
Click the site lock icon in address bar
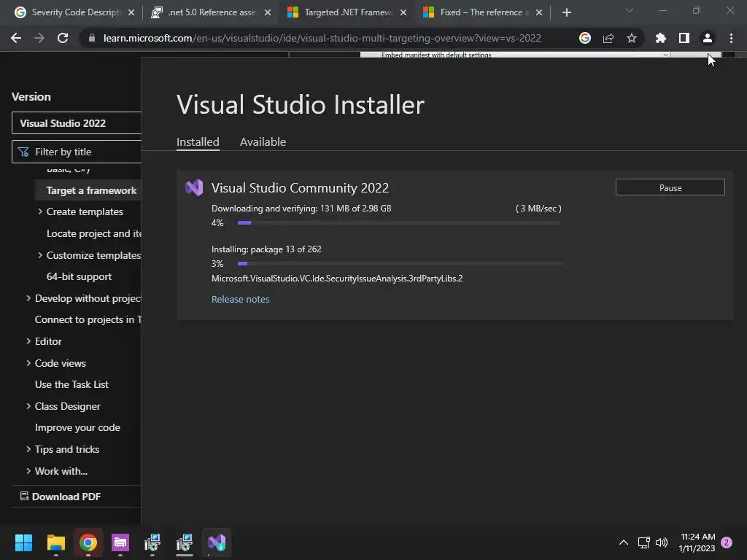92,38
